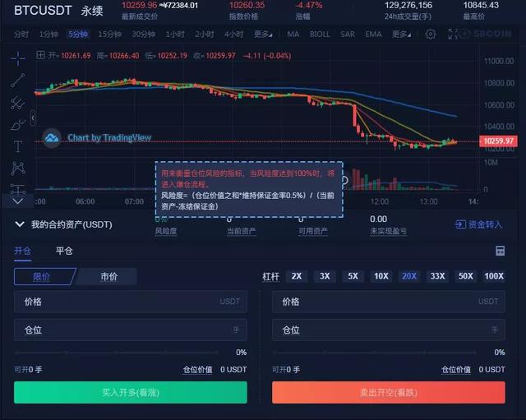Open chart settings gear

pos(431,34)
